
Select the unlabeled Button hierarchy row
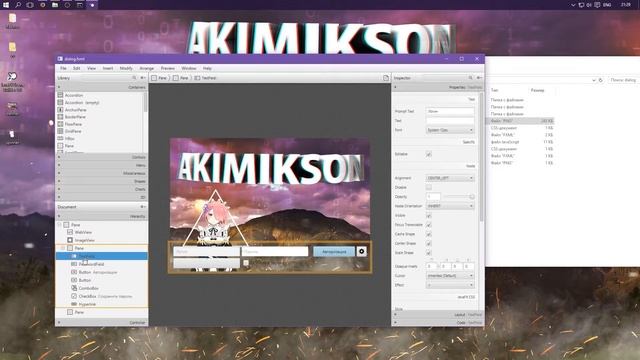(85, 280)
